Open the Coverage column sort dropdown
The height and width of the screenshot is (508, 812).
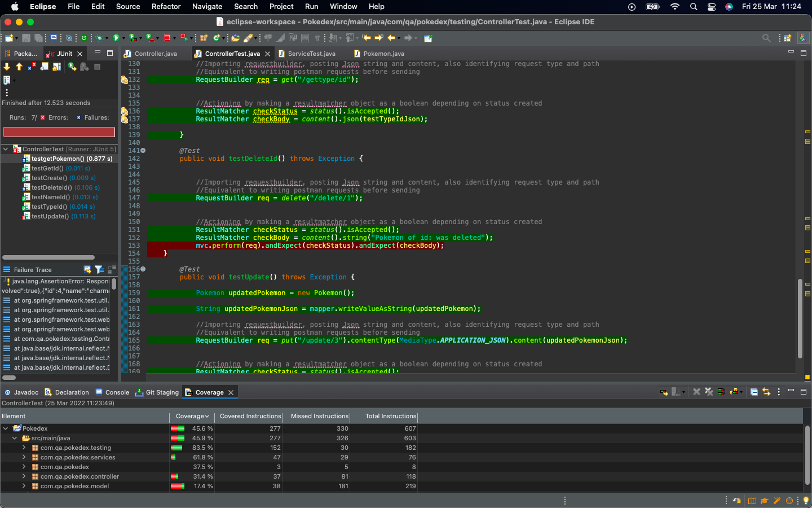coord(207,417)
